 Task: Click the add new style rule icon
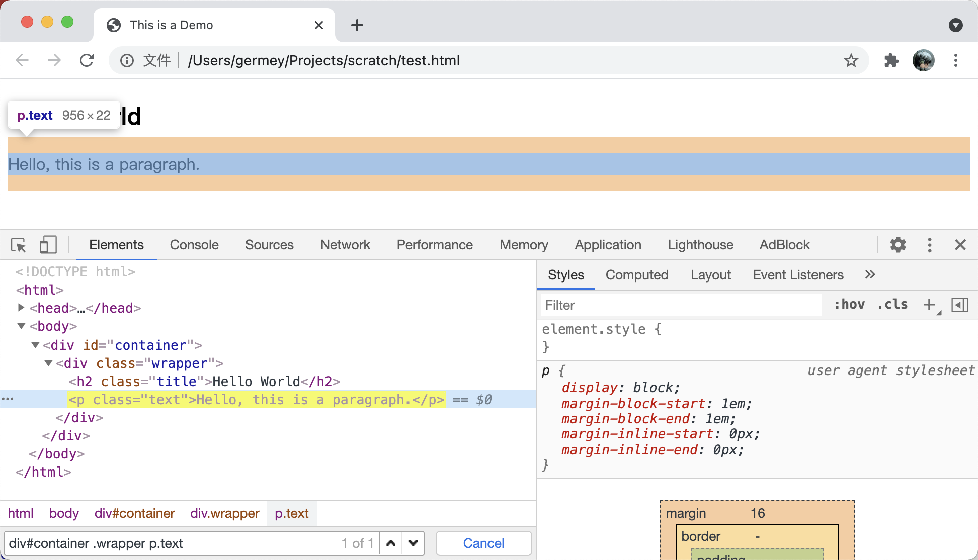(929, 305)
